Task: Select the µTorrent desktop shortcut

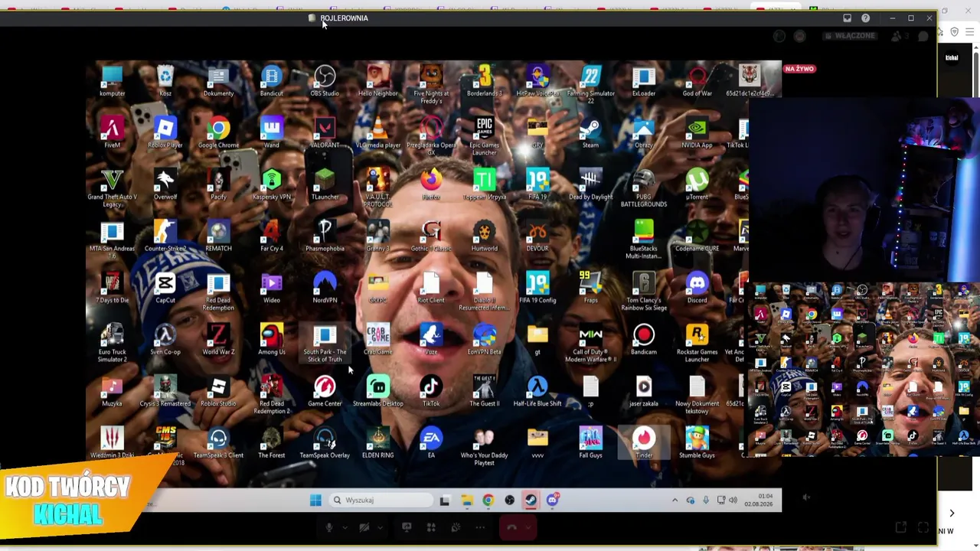Action: tap(697, 184)
